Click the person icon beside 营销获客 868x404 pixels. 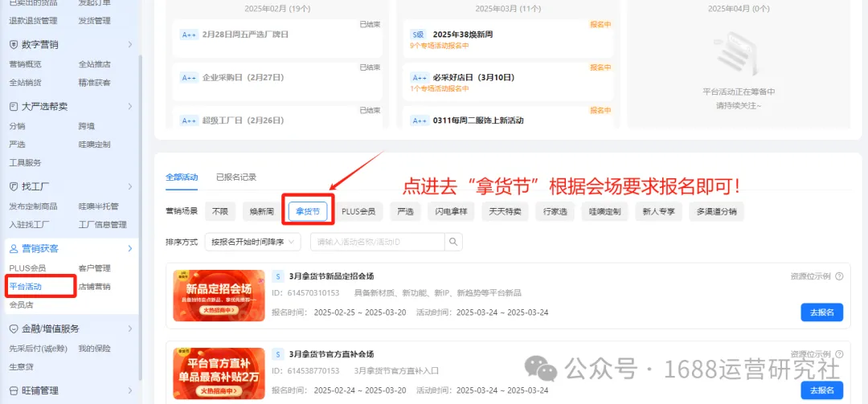tap(14, 248)
